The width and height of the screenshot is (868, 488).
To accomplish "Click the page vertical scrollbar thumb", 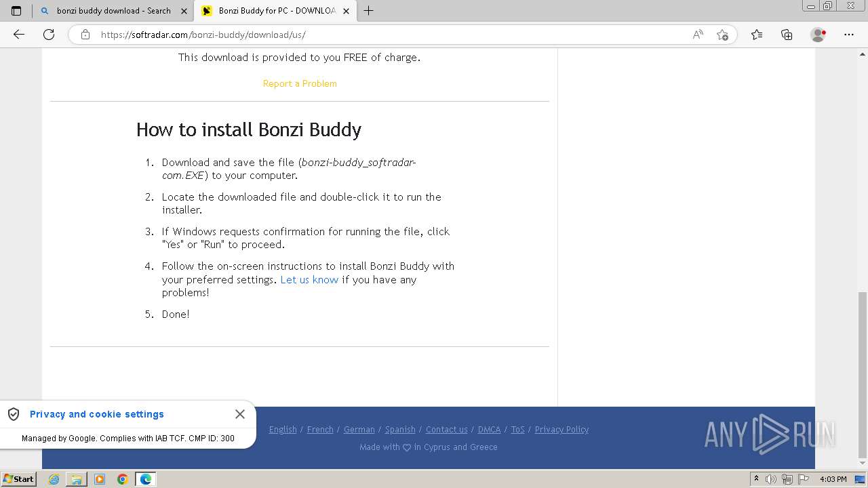I will pyautogui.click(x=862, y=374).
